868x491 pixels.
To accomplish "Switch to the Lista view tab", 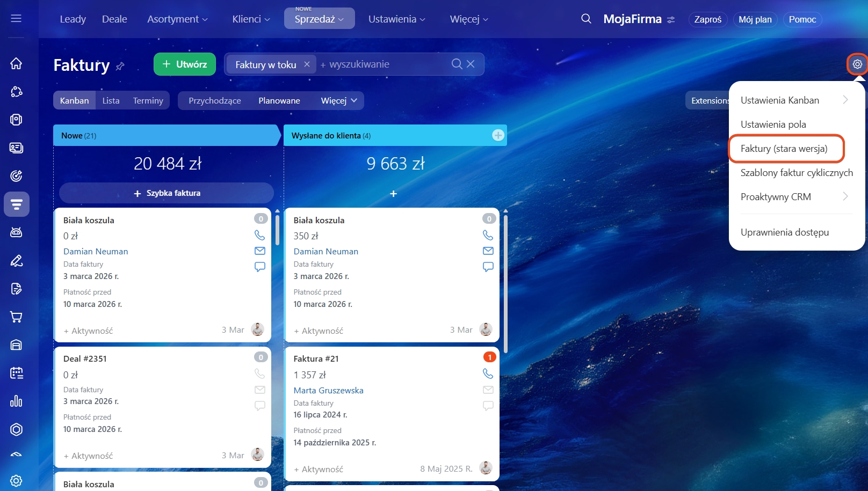I will [111, 101].
